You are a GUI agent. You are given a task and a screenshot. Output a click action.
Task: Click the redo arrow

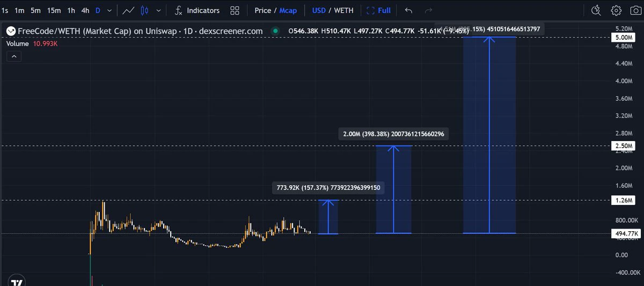coord(428,10)
